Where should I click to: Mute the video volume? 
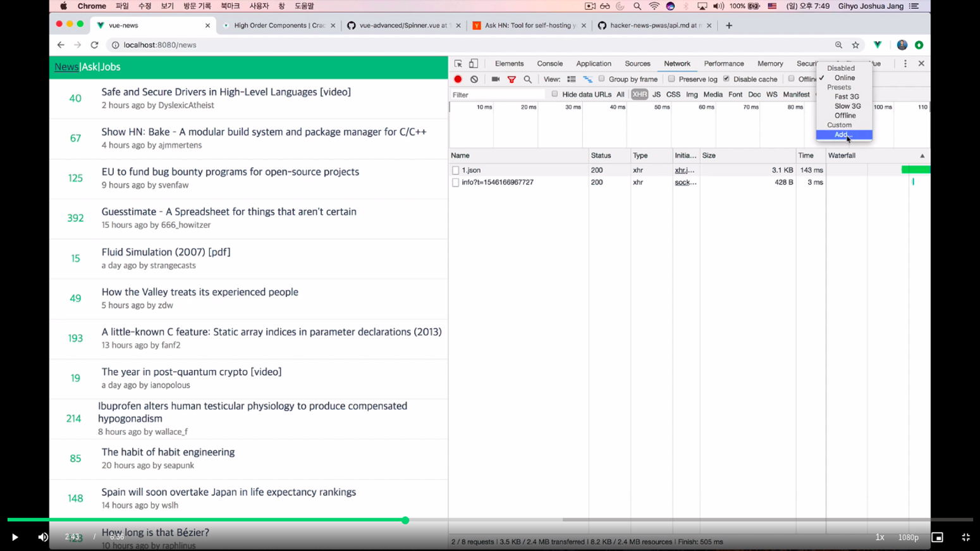coord(43,537)
